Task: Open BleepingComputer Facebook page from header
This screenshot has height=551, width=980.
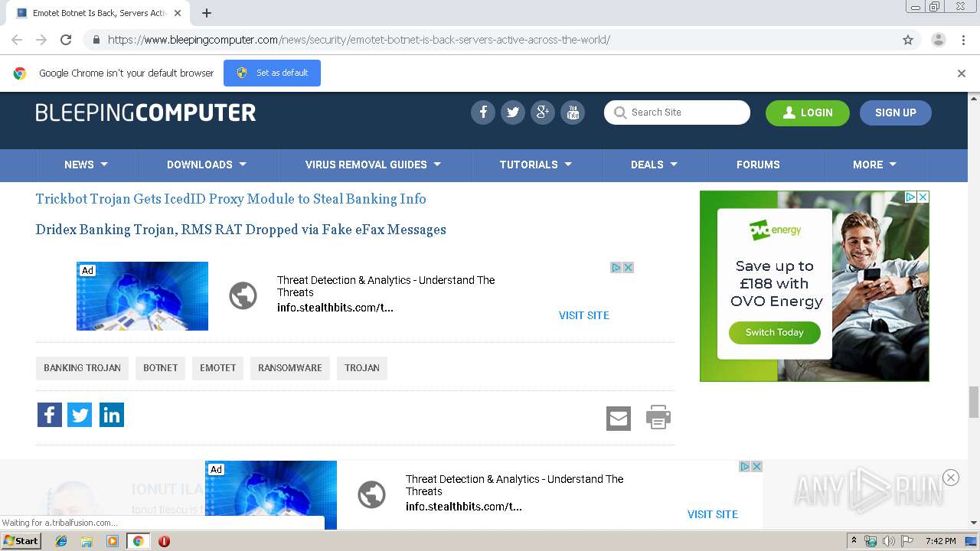Action: 483,112
